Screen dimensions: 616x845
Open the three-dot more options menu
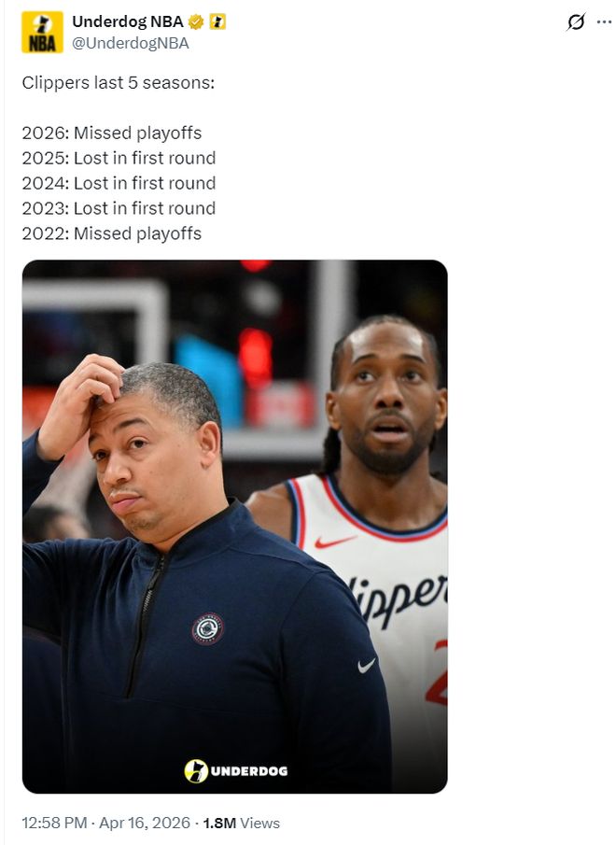click(604, 22)
